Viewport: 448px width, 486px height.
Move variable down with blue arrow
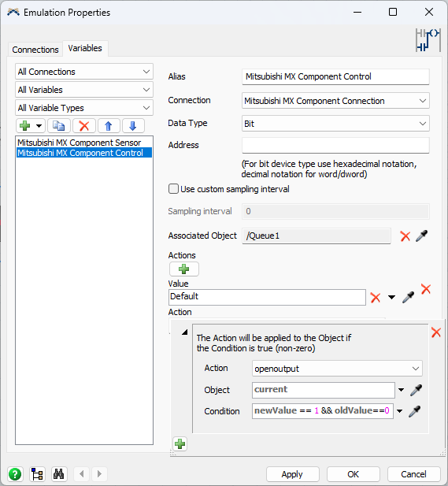pyautogui.click(x=133, y=126)
